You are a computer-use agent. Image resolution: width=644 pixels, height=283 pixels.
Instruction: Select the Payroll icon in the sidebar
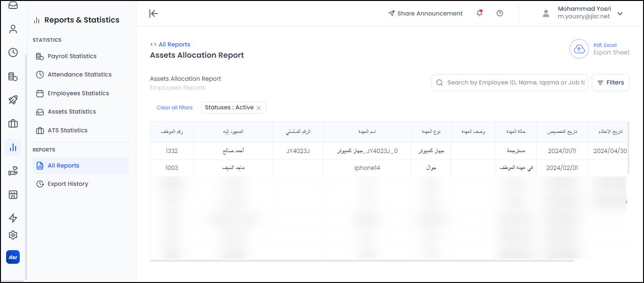[x=13, y=76]
